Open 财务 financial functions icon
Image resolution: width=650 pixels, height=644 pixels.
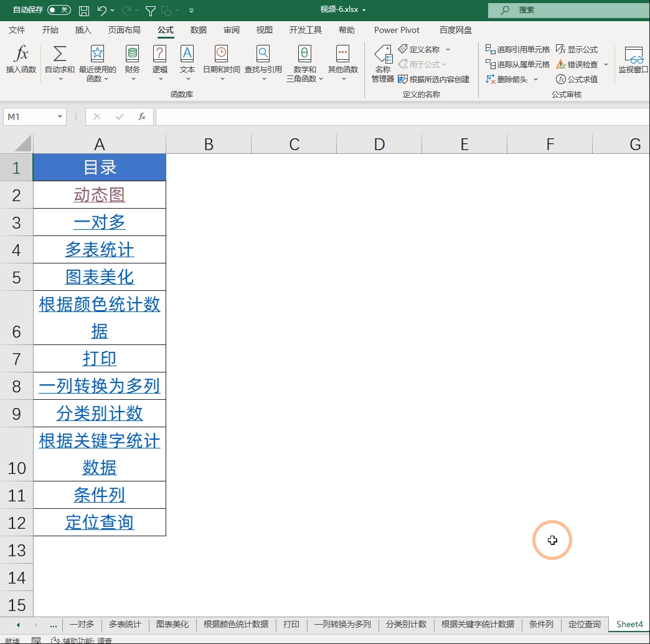pos(132,55)
